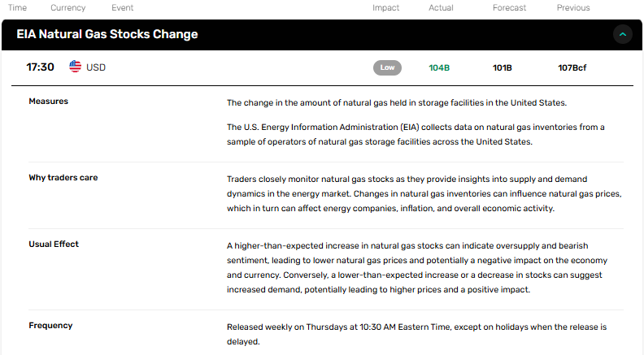Click the Impact column header
Image resolution: width=644 pixels, height=355 pixels.
pos(385,7)
